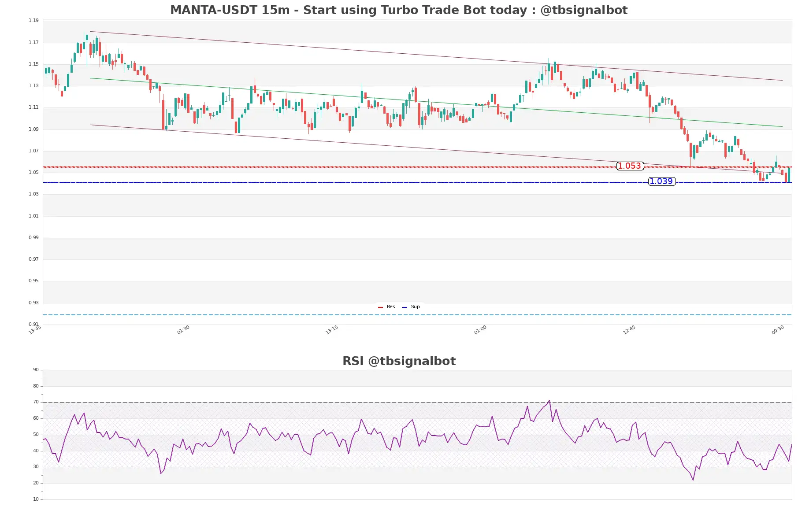Click the 1.15 price axis label
This screenshot has width=798, height=532.
(33, 64)
